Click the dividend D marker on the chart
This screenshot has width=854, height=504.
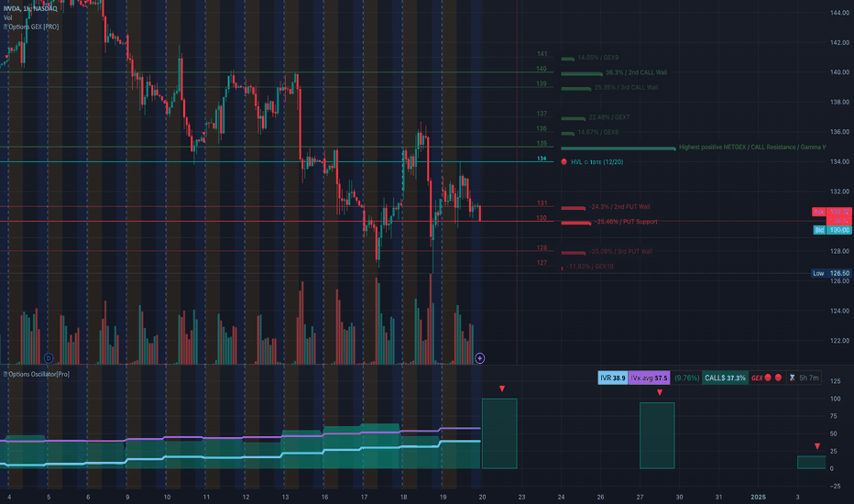(x=49, y=358)
